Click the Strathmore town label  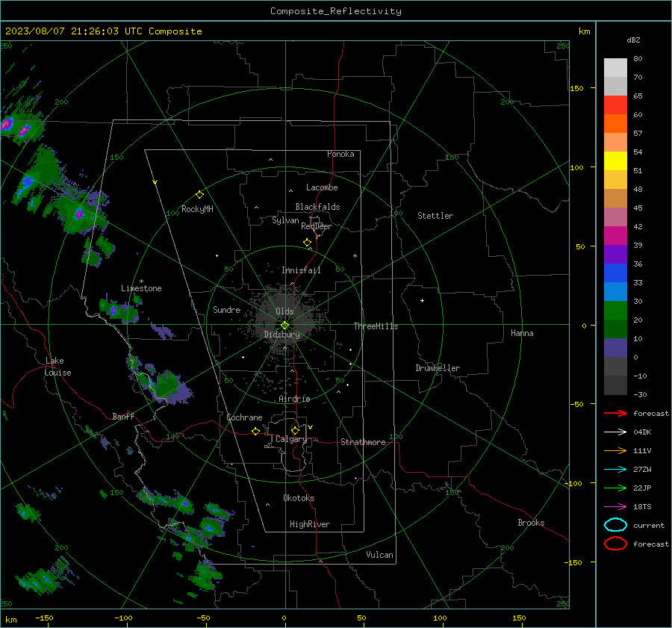point(363,442)
